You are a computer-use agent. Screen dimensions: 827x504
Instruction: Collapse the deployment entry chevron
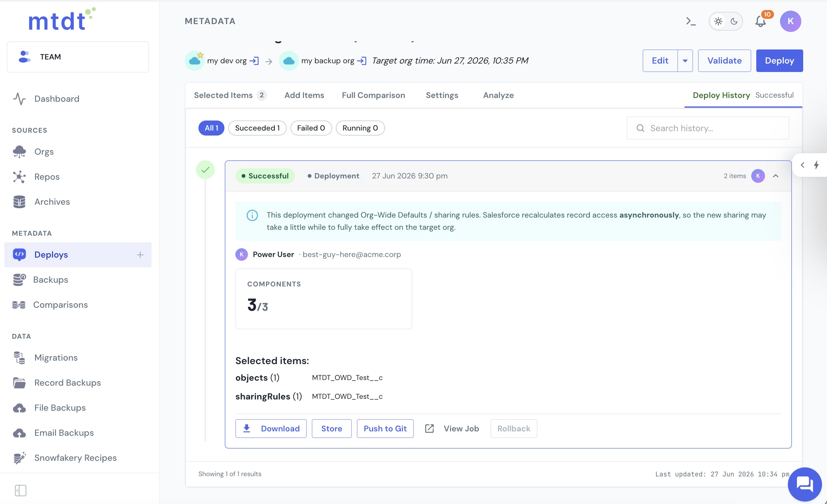pos(775,176)
